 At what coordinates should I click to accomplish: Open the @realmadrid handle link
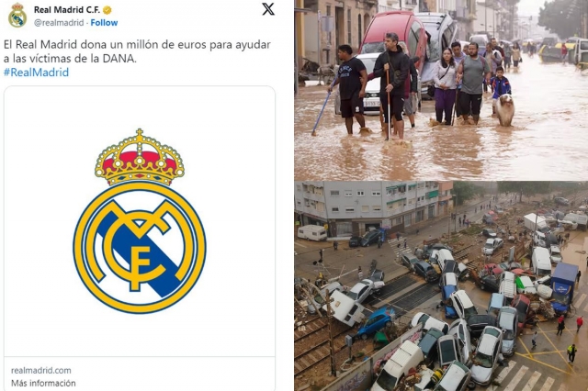[x=59, y=22]
